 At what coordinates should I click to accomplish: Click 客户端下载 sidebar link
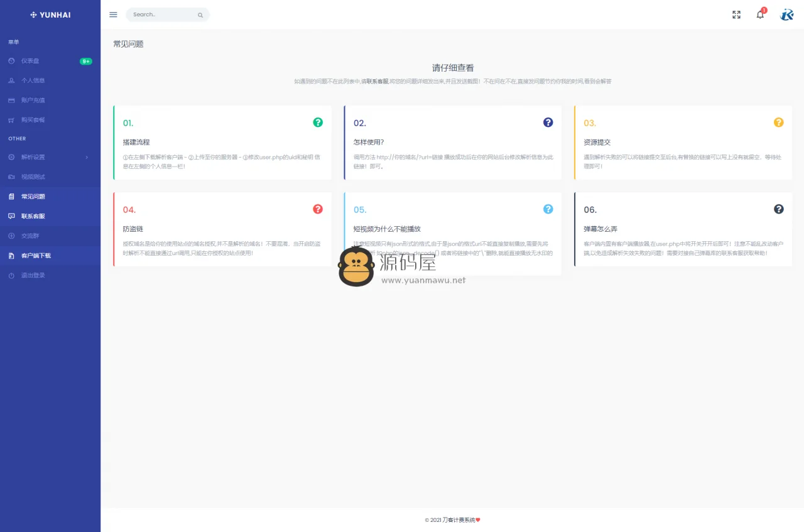click(36, 256)
